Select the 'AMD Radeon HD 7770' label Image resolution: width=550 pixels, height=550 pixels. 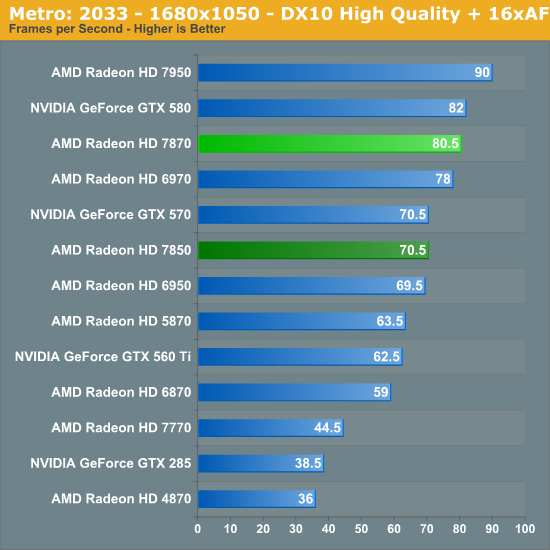point(121,428)
